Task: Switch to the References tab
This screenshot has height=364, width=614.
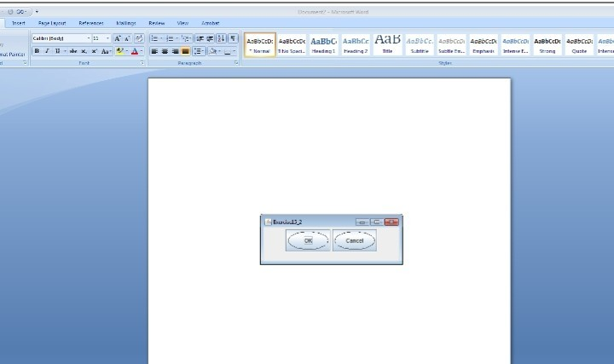Action: point(91,23)
